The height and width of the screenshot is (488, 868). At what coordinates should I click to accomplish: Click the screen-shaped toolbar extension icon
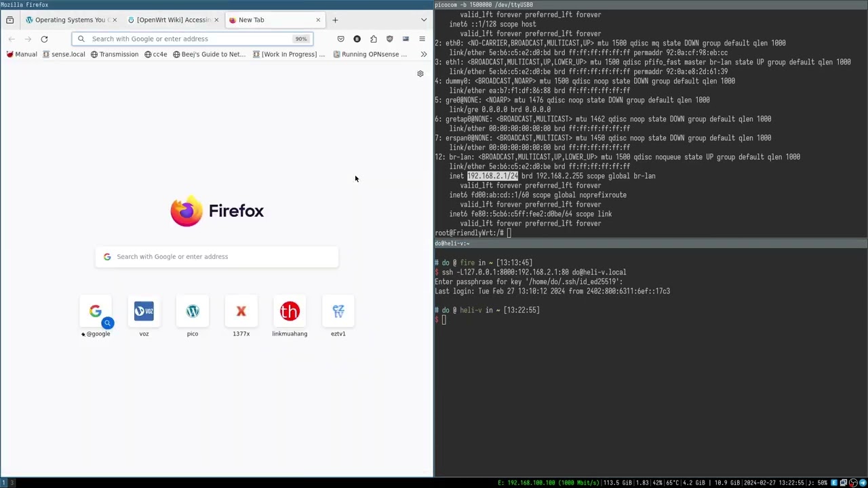pos(406,39)
